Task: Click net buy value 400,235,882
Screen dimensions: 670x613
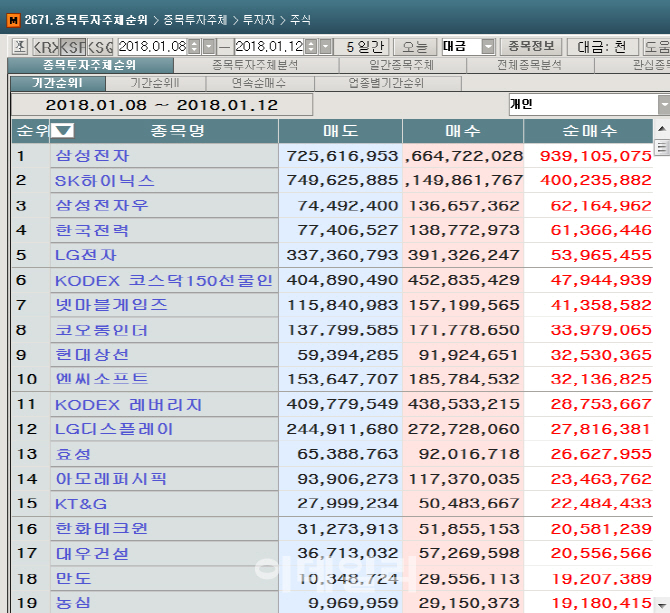Action: click(595, 180)
